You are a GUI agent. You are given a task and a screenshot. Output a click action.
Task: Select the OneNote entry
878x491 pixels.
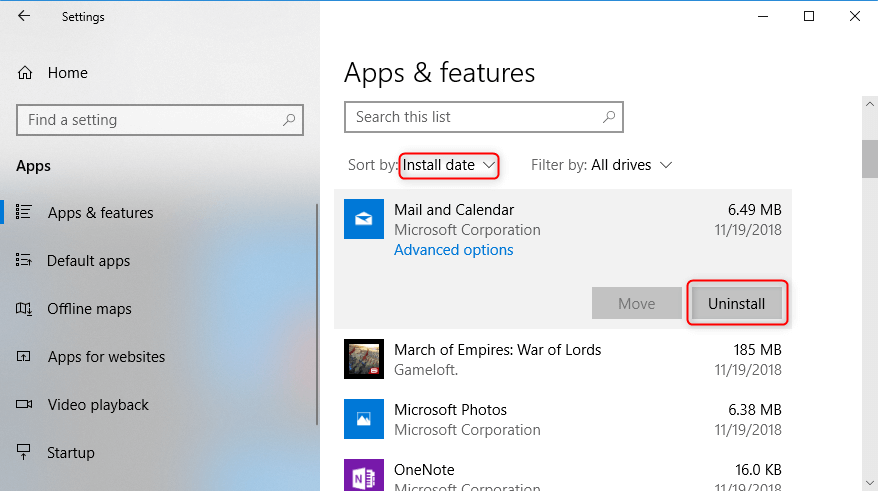(563, 473)
